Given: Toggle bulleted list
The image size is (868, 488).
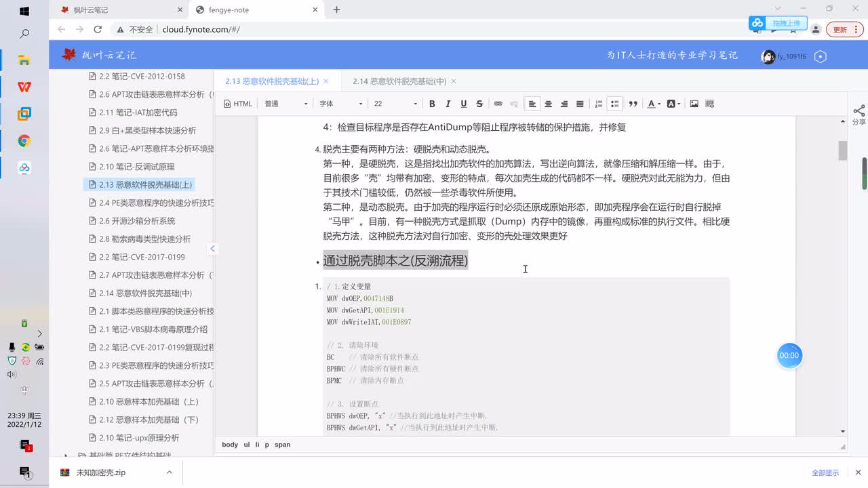Looking at the screenshot, I should click(614, 104).
